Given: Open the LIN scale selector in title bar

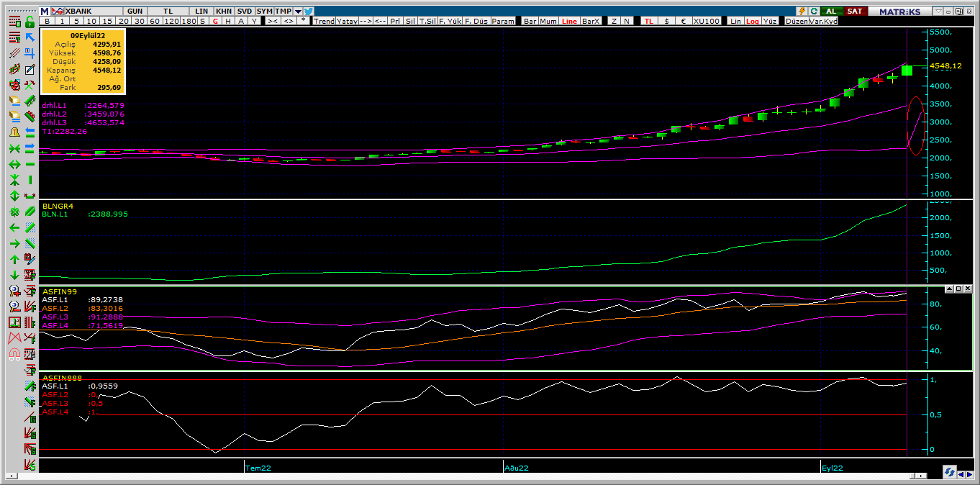Looking at the screenshot, I should [x=202, y=12].
